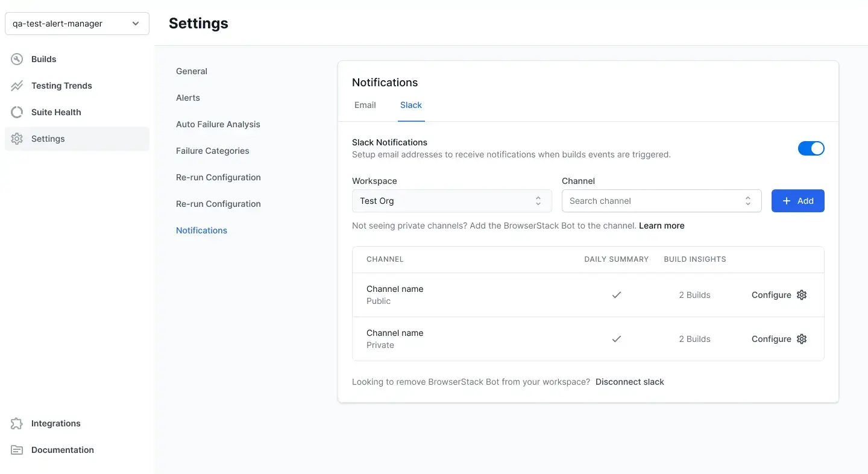Open the qa-test-alert-manager project dropdown
Screen dimensions: 868x474
click(77, 24)
